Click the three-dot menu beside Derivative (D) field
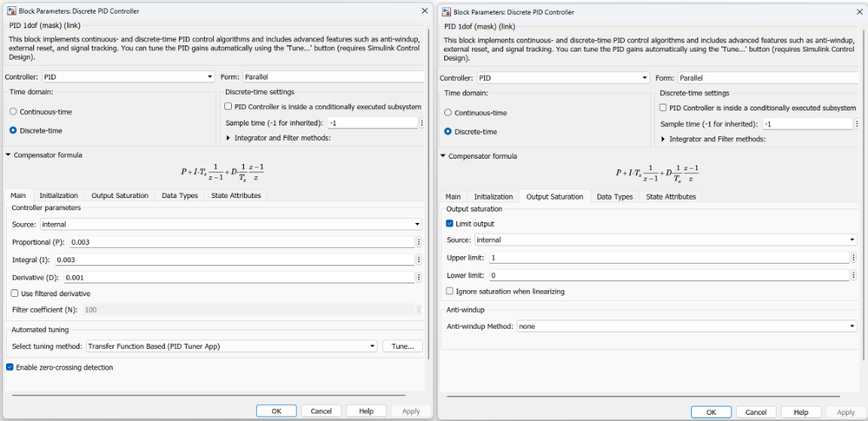868x421 pixels. pyautogui.click(x=419, y=278)
